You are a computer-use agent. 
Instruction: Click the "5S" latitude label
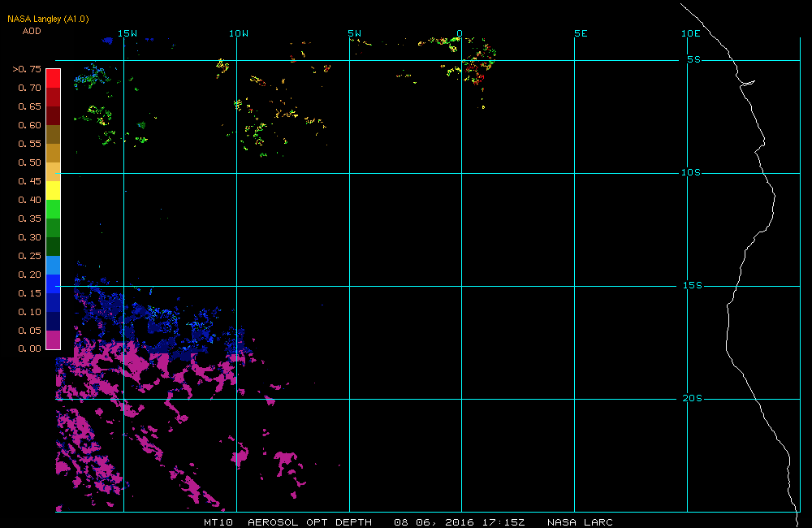coord(694,59)
